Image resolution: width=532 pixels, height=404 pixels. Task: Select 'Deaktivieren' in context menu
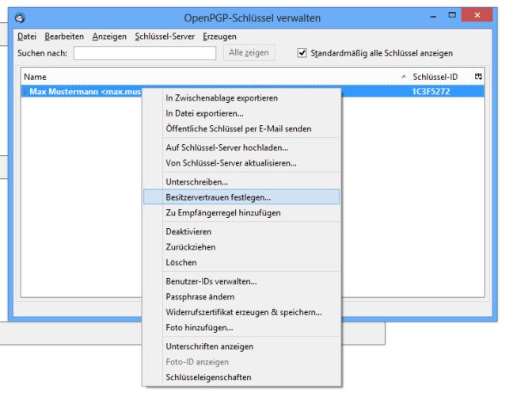point(241,231)
